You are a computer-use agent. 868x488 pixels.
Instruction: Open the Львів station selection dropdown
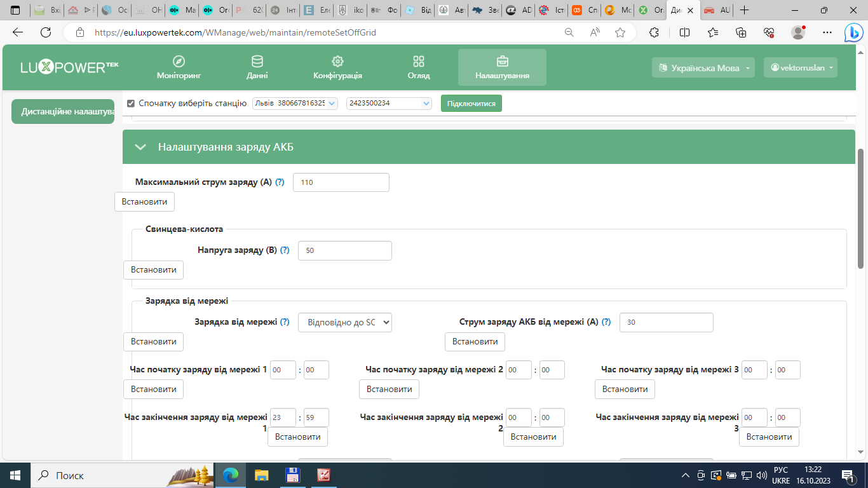[295, 103]
